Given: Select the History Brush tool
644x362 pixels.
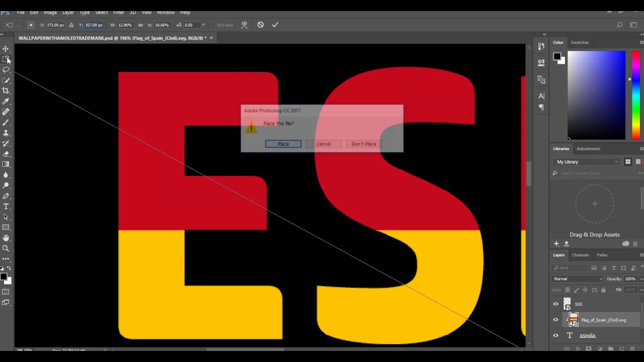Looking at the screenshot, I should point(6,144).
